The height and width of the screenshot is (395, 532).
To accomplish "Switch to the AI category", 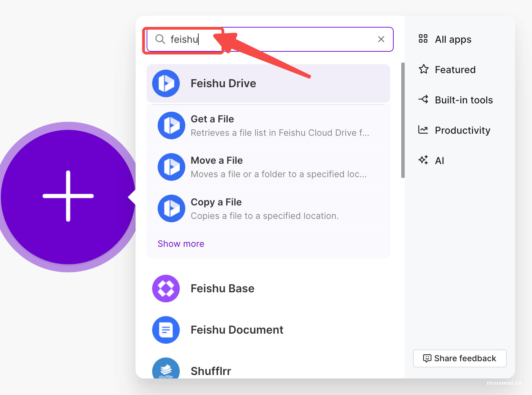I will pos(439,161).
